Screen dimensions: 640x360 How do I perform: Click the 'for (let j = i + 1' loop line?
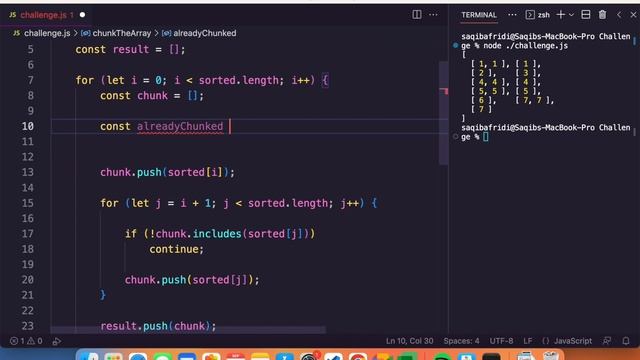tap(239, 203)
